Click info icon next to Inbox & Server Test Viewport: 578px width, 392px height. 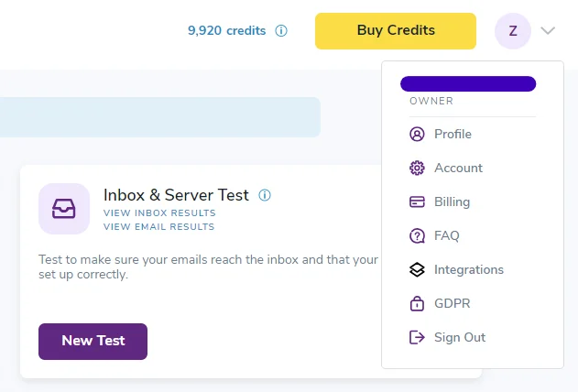pos(265,195)
